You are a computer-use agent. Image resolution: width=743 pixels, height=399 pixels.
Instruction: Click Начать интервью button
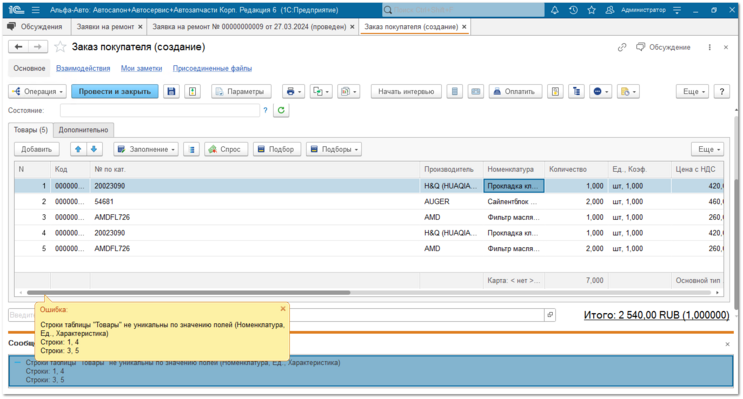click(406, 91)
